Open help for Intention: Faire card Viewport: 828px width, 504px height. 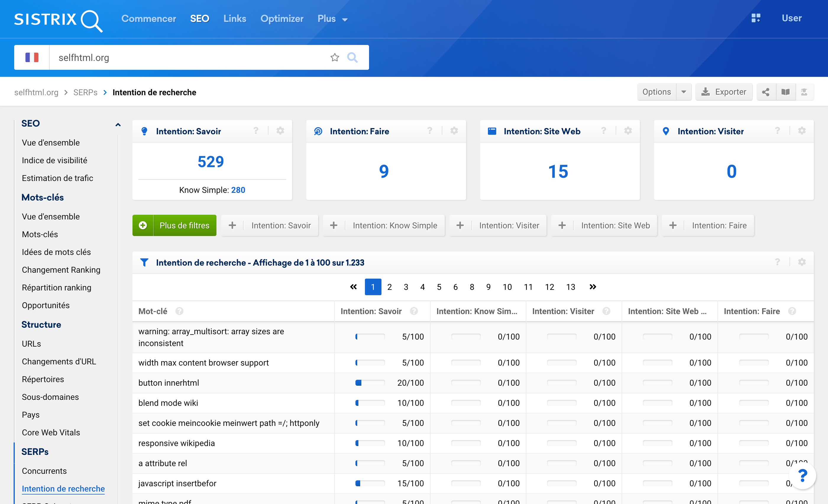coord(430,131)
